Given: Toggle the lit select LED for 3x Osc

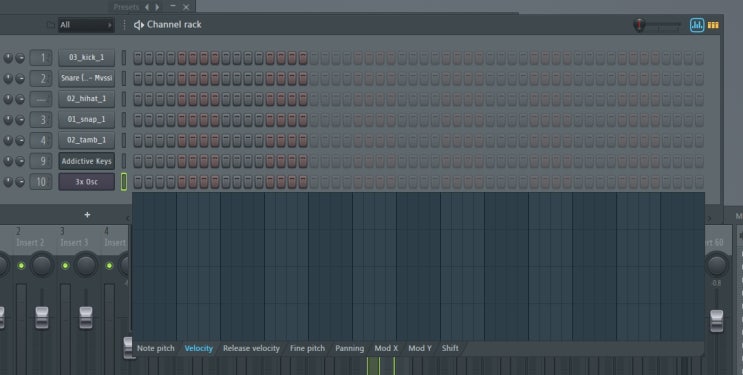Looking at the screenshot, I should 124,182.
